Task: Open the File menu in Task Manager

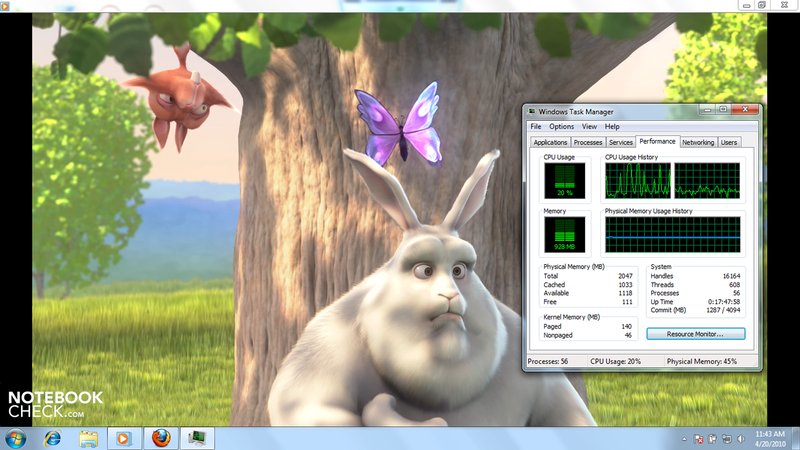Action: 536,127
